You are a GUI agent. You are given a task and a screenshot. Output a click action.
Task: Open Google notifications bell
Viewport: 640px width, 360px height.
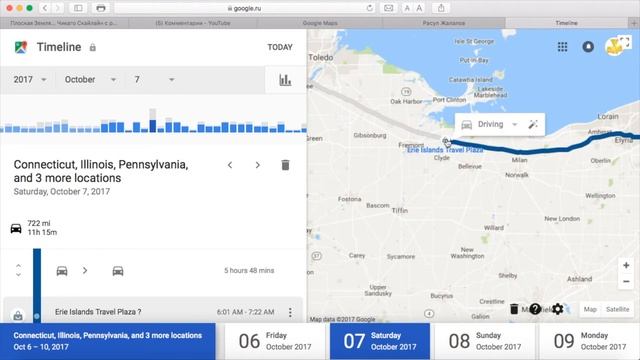click(588, 47)
